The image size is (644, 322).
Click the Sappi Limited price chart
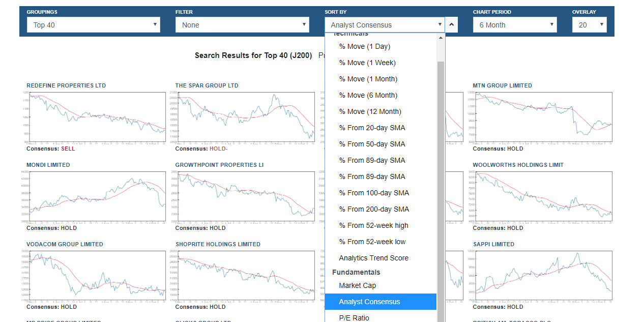point(542,276)
